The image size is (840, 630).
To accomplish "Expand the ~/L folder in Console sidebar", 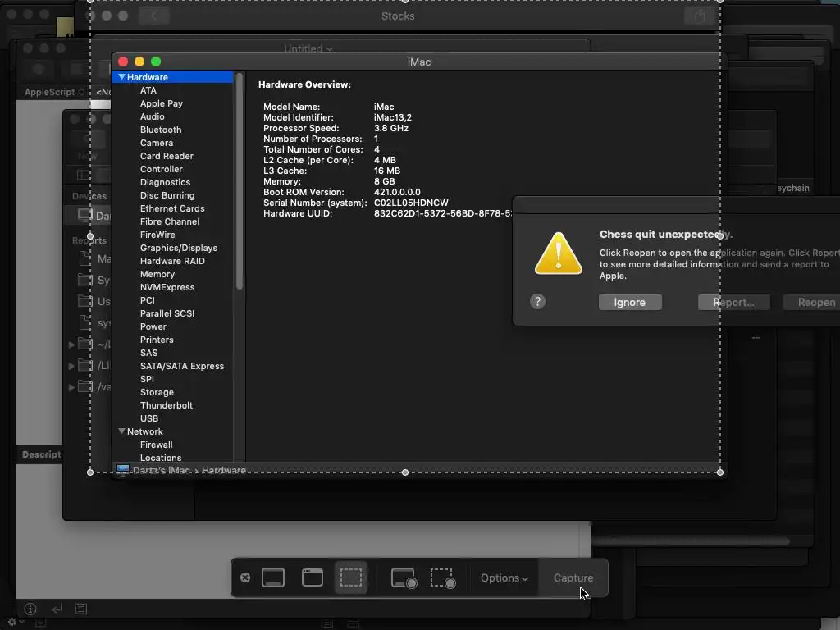I will pyautogui.click(x=71, y=345).
